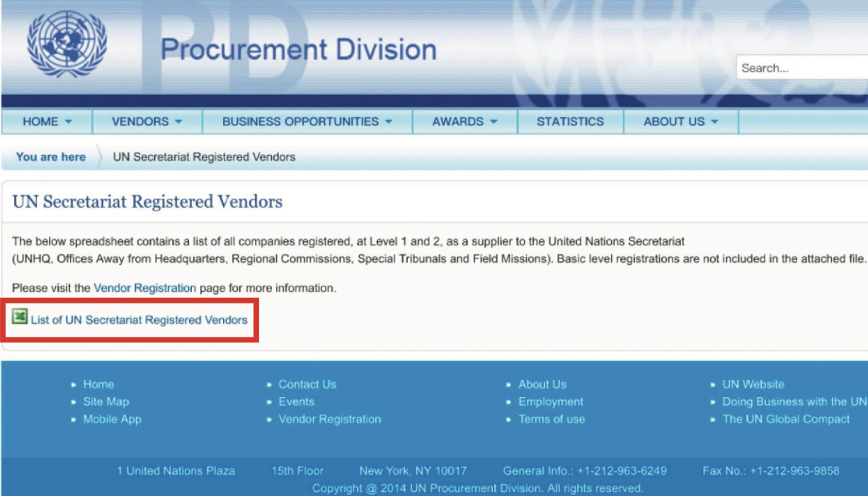Screen dimensions: 868x496
Task: Open the ABOUT US navigation menu
Action: 681,122
